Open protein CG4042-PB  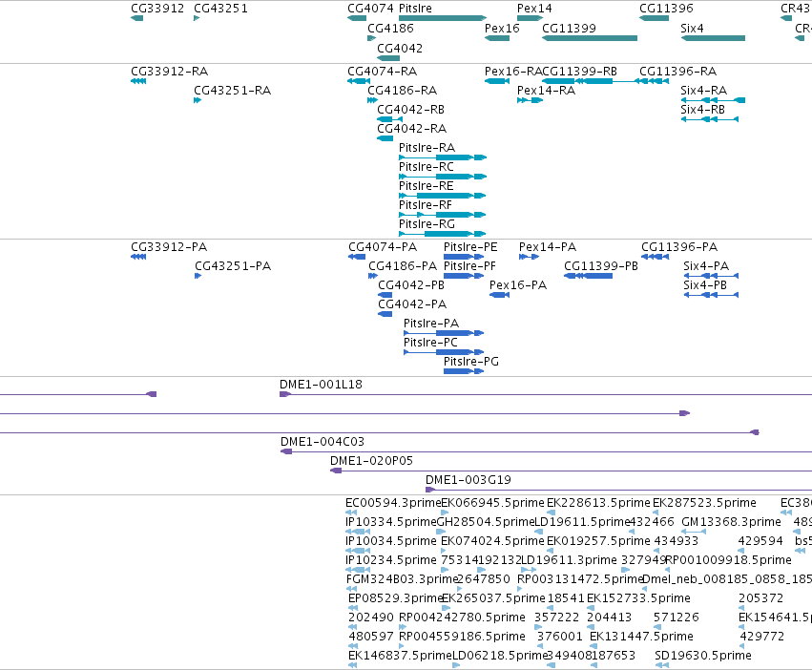[x=411, y=285]
